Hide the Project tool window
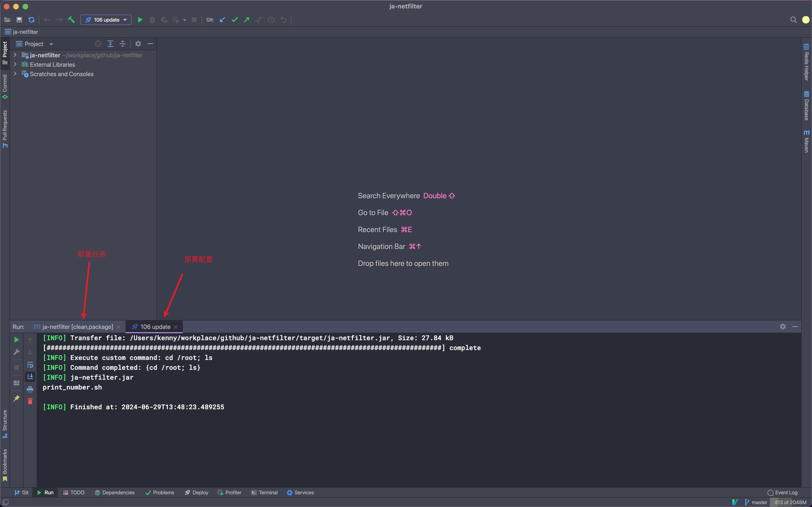The width and height of the screenshot is (812, 507). tap(150, 44)
